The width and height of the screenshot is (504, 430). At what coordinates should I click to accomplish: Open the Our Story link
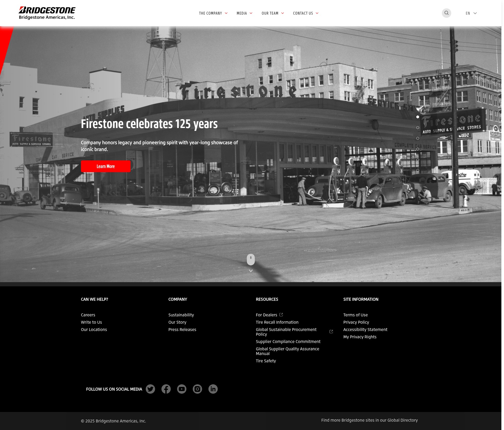(177, 322)
